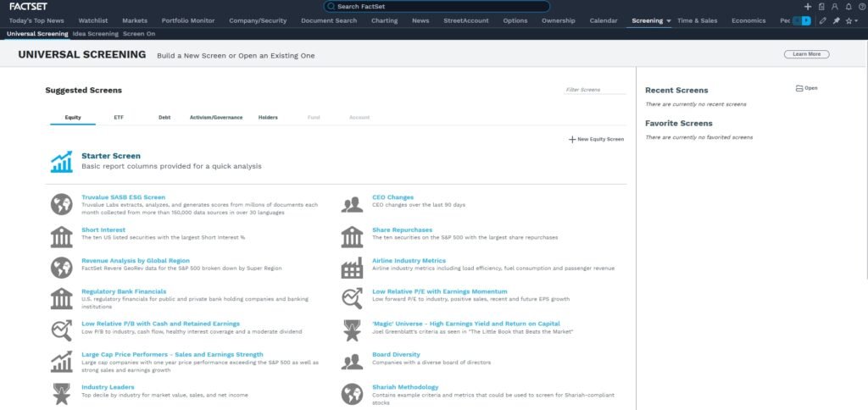Click the Starter Screen chart icon

(x=61, y=162)
